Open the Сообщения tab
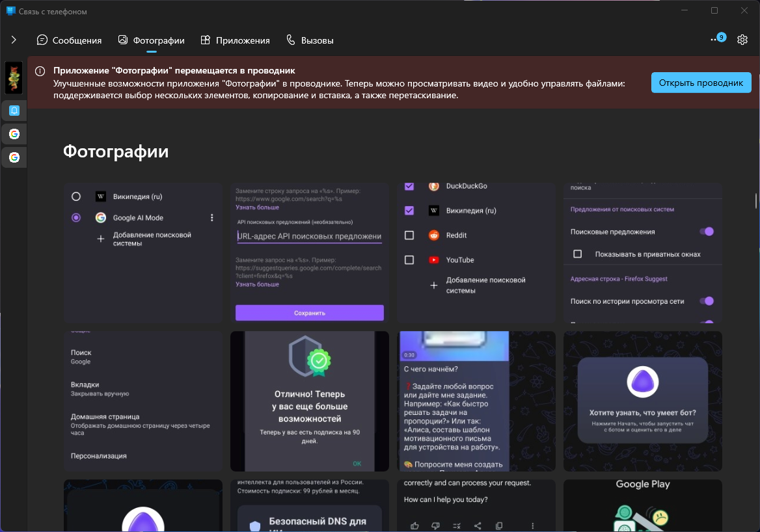Screen dimensions: 760x532 70,40
